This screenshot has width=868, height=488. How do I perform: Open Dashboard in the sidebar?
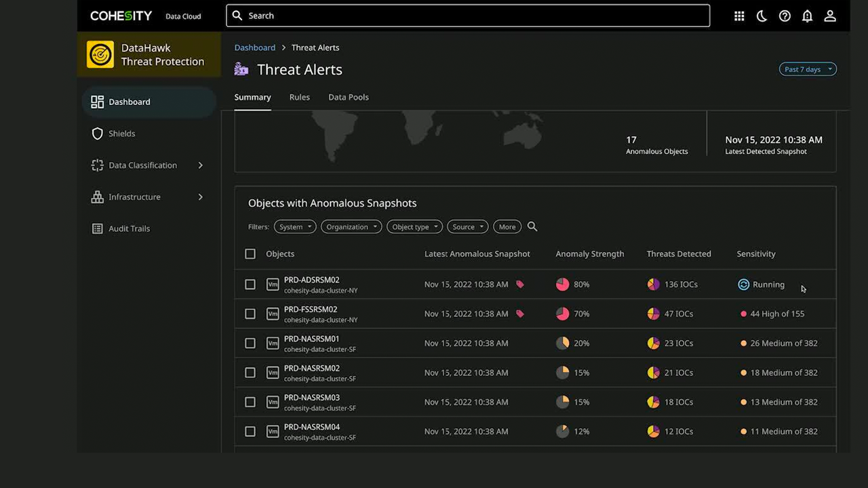149,102
